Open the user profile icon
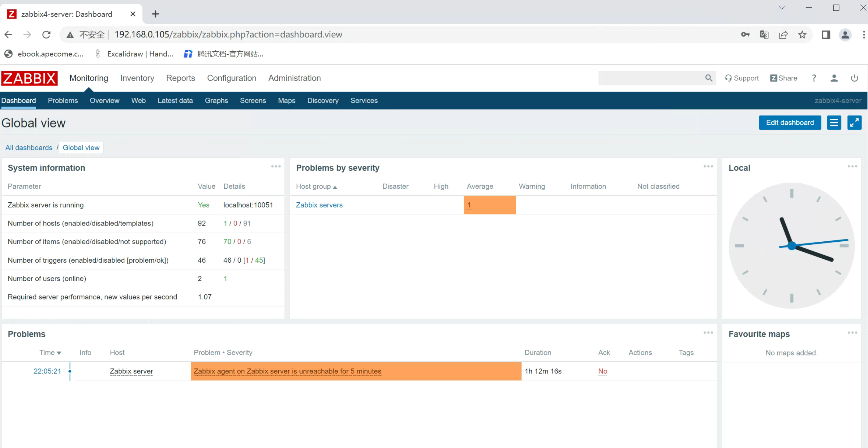Image resolution: width=868 pixels, height=448 pixels. 834,78
